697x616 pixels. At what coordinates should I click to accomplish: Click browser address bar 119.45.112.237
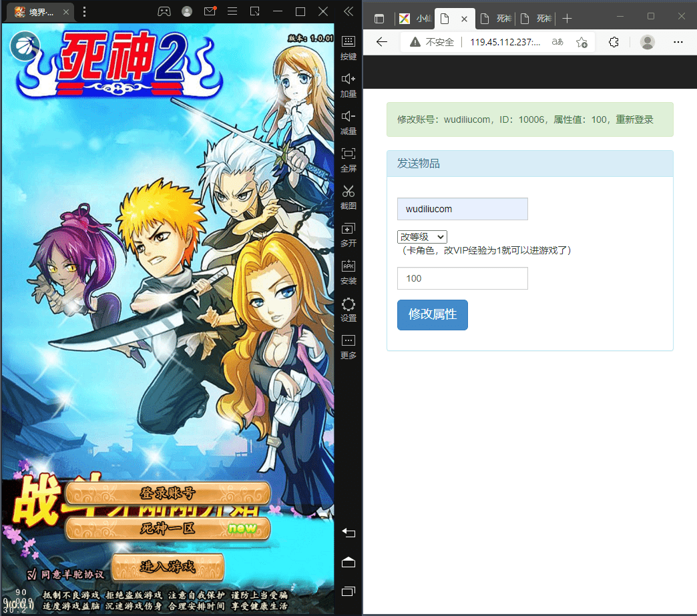pos(505,42)
